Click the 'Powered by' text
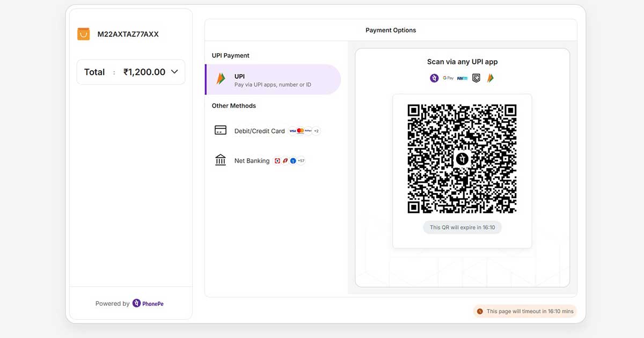 (x=112, y=304)
